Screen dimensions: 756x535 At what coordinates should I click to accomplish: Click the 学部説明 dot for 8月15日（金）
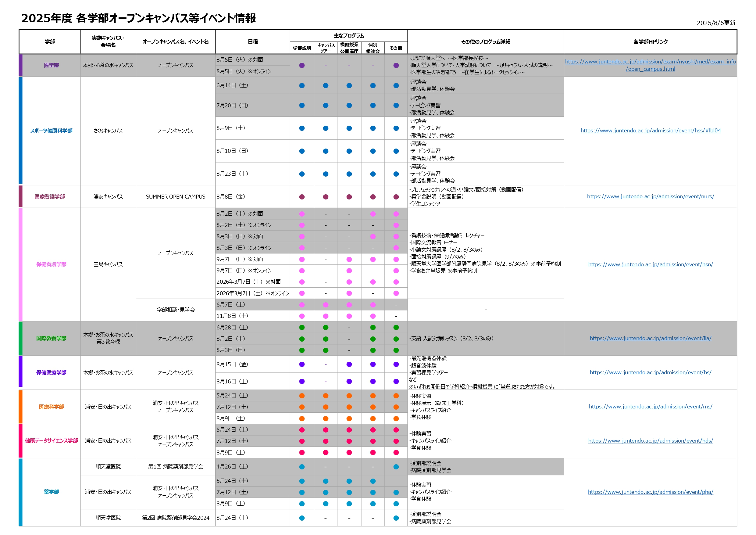pos(302,364)
